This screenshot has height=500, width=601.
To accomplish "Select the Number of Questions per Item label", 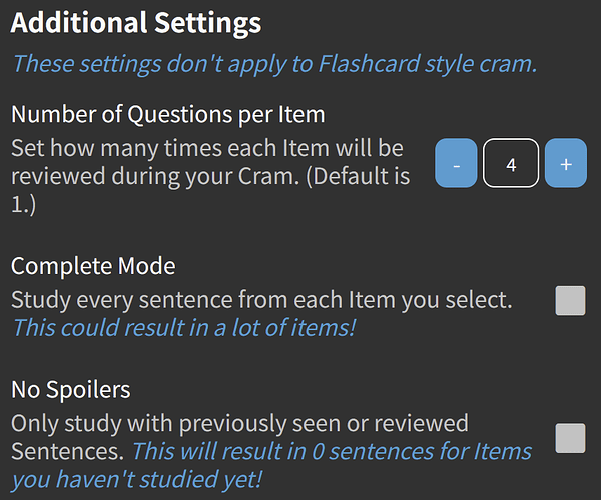I will 168,115.
